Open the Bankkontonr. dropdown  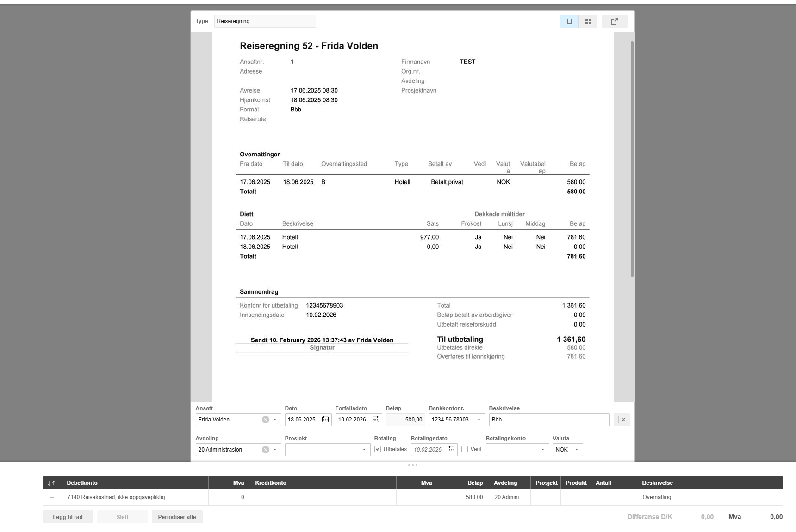coord(479,420)
